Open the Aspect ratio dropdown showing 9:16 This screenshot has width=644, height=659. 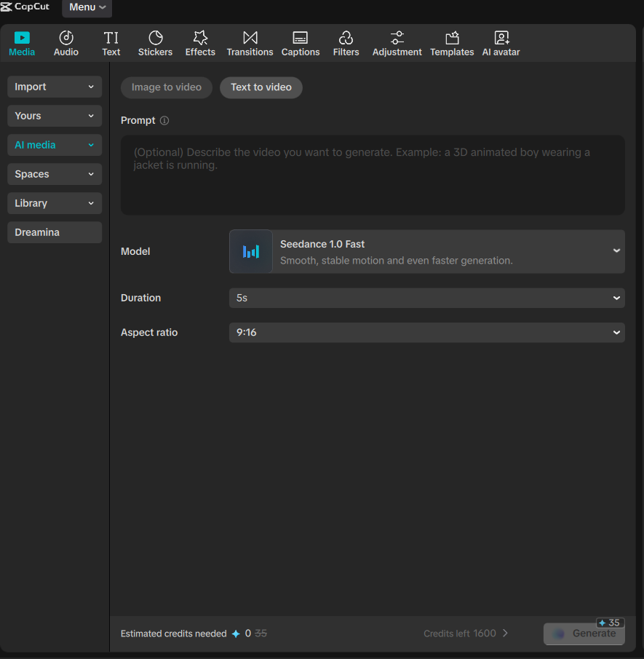pyautogui.click(x=427, y=333)
